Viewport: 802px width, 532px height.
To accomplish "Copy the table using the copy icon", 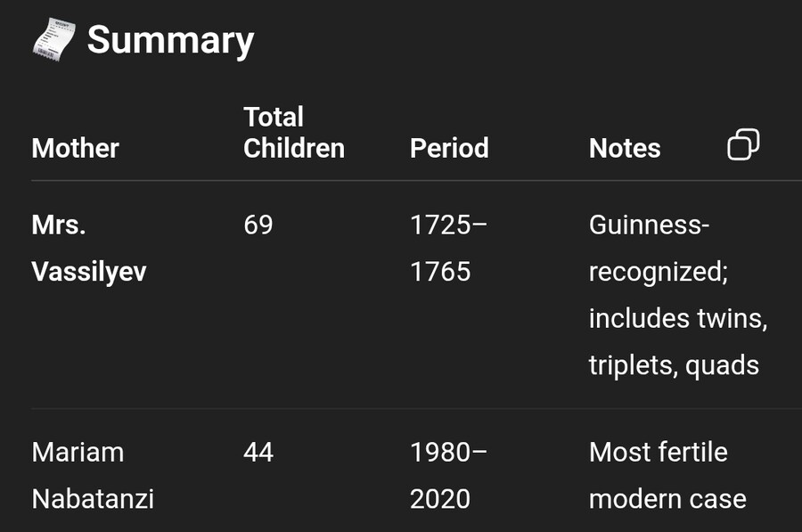I will pos(743,144).
